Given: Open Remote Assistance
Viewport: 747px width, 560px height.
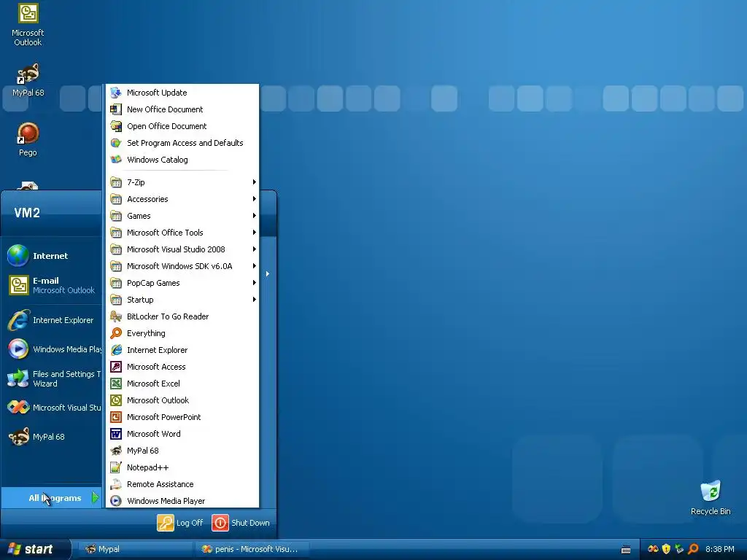Looking at the screenshot, I should pos(182,484).
